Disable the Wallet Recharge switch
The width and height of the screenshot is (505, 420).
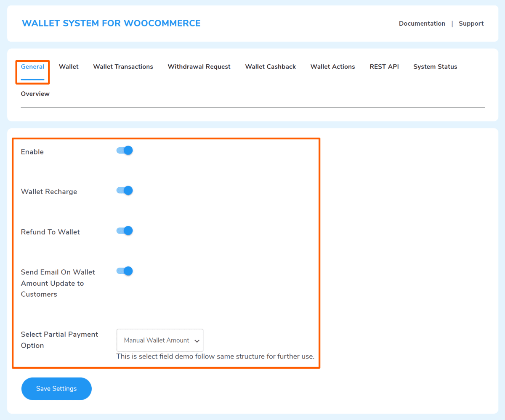[x=125, y=191]
